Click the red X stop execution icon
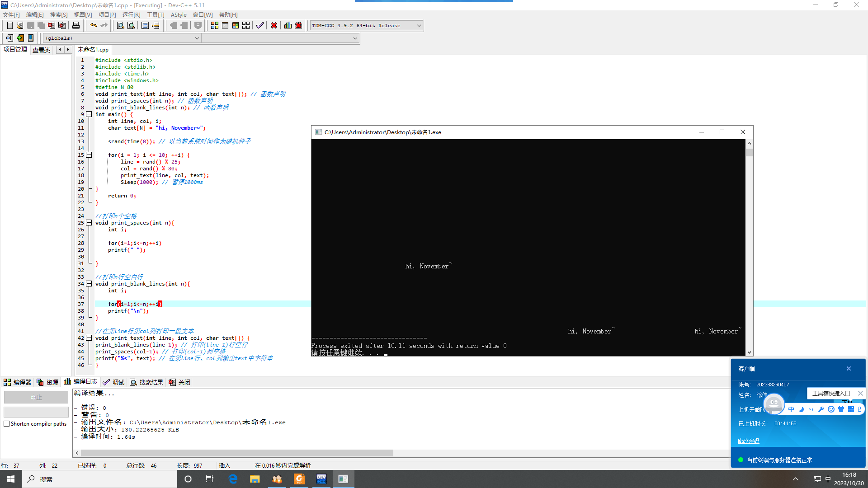The image size is (868, 488). [x=274, y=26]
